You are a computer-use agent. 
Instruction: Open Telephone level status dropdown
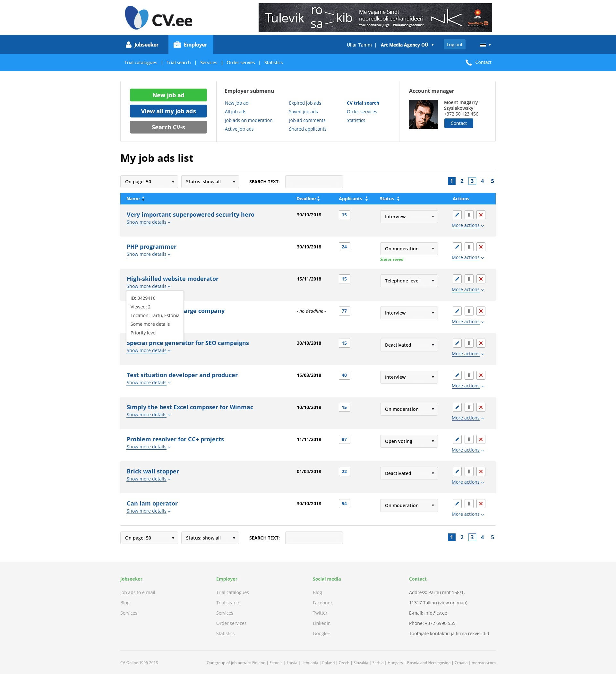pos(409,281)
